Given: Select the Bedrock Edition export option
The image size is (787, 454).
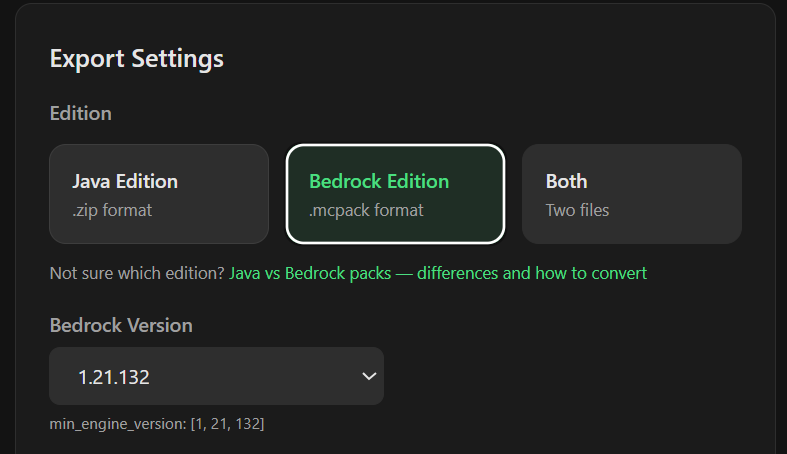Looking at the screenshot, I should point(396,194).
